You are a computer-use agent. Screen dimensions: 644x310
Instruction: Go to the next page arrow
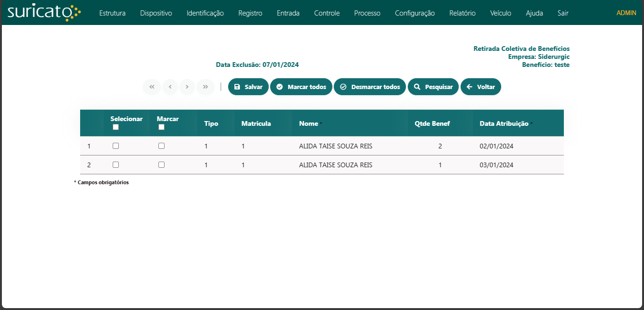187,87
